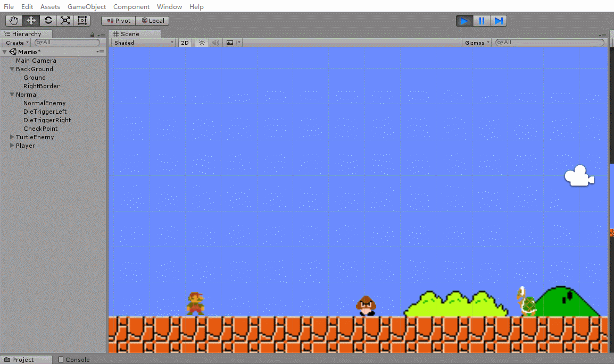
Task: Click the Koopa turtle sprite in scene
Action: [x=526, y=301]
